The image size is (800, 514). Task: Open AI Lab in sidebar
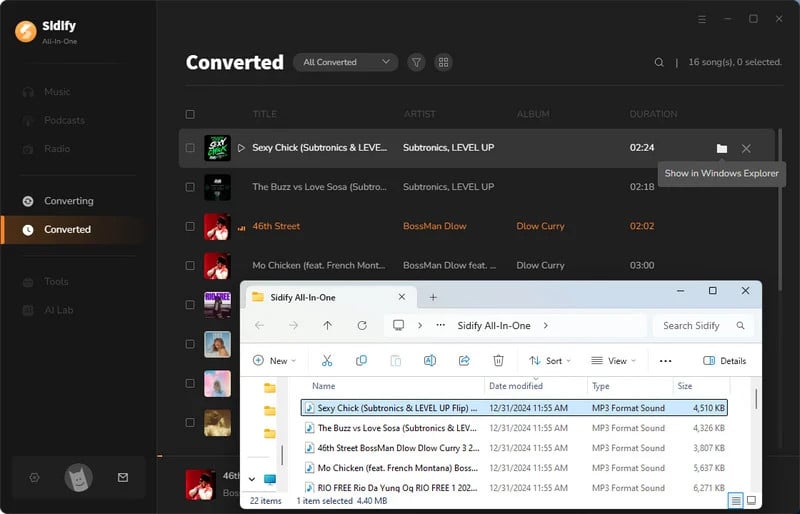click(58, 310)
